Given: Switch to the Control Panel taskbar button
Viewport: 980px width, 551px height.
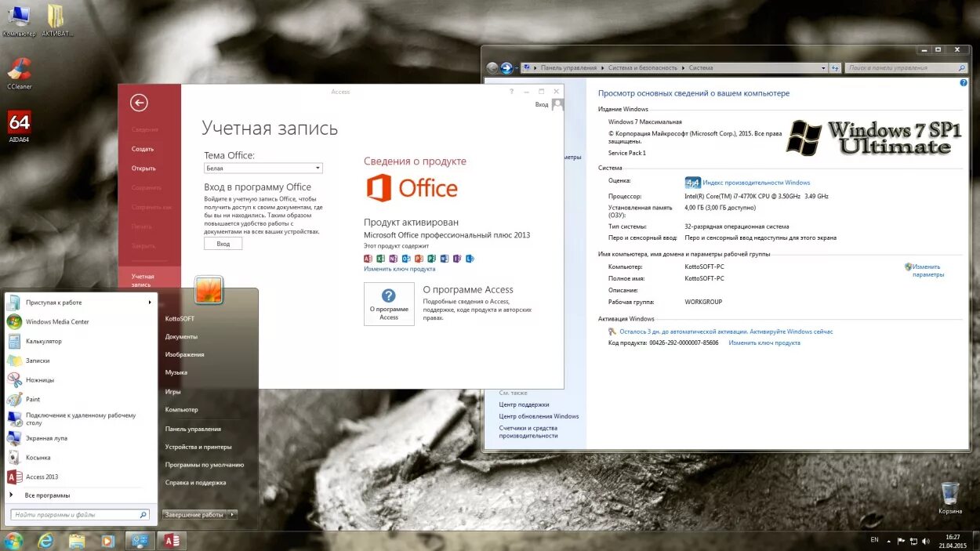Looking at the screenshot, I should (x=140, y=540).
